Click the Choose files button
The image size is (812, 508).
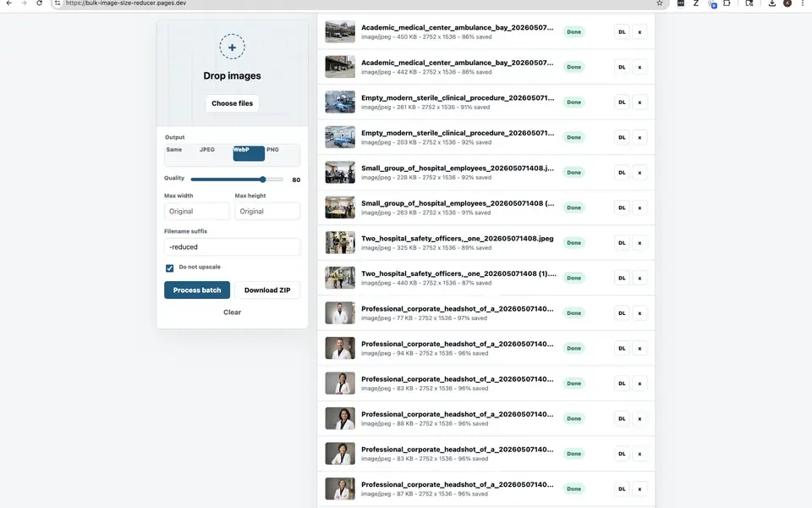point(232,103)
